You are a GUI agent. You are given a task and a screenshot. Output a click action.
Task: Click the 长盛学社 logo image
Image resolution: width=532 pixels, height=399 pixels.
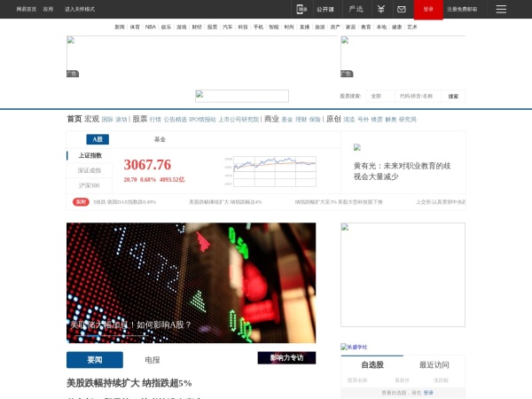[355, 347]
